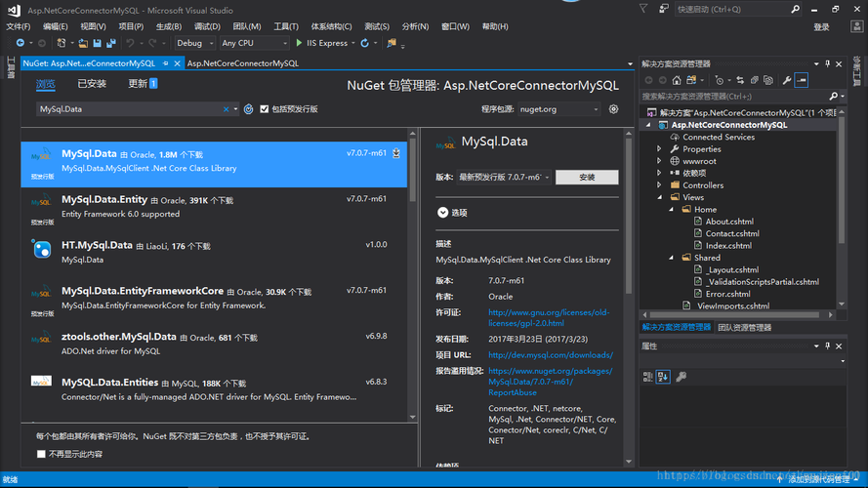Click the Save All icon
This screenshot has height=488, width=868.
pos(111,43)
